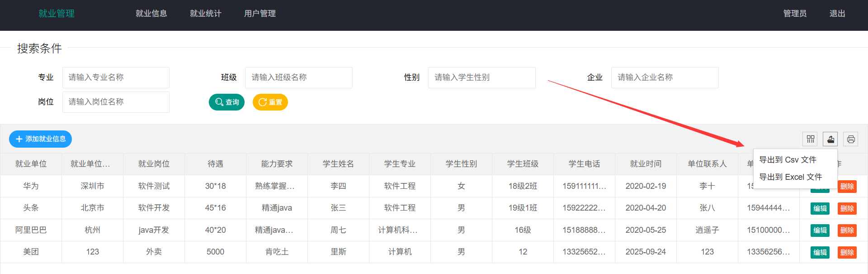This screenshot has width=868, height=274.
Task: Click the 就业单位 column header
Action: [31, 164]
